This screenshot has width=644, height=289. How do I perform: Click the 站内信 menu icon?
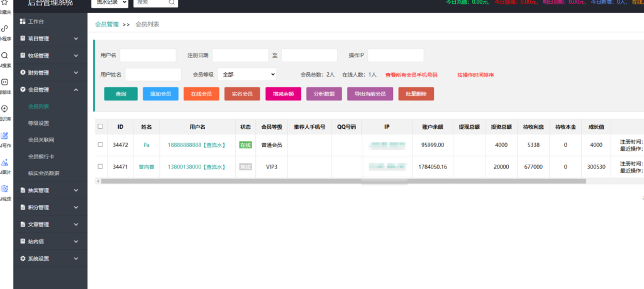point(23,241)
